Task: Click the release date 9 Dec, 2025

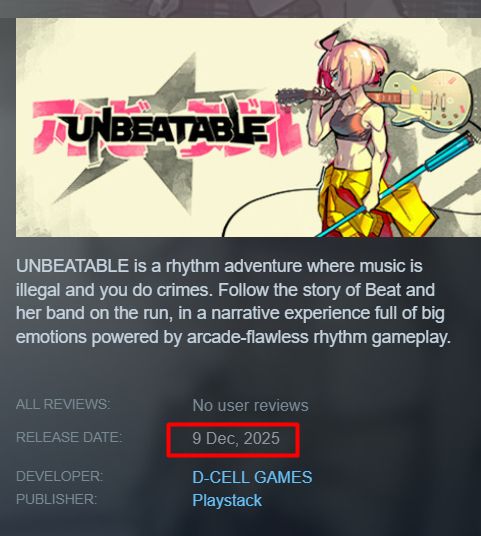Action: (x=236, y=439)
